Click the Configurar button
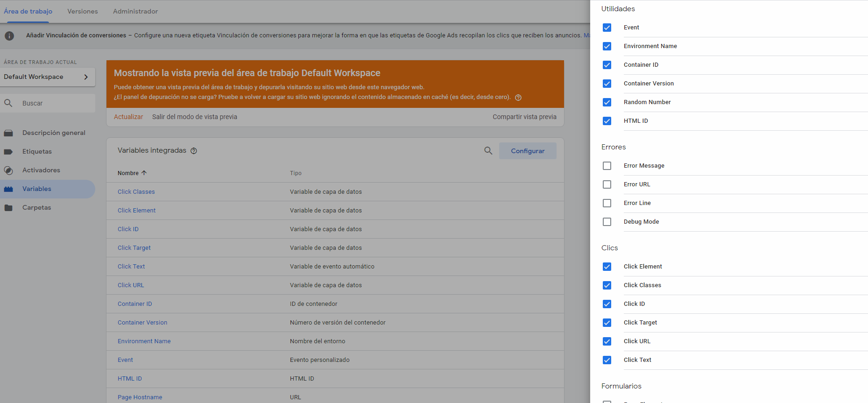This screenshot has height=403, width=868. pos(528,151)
